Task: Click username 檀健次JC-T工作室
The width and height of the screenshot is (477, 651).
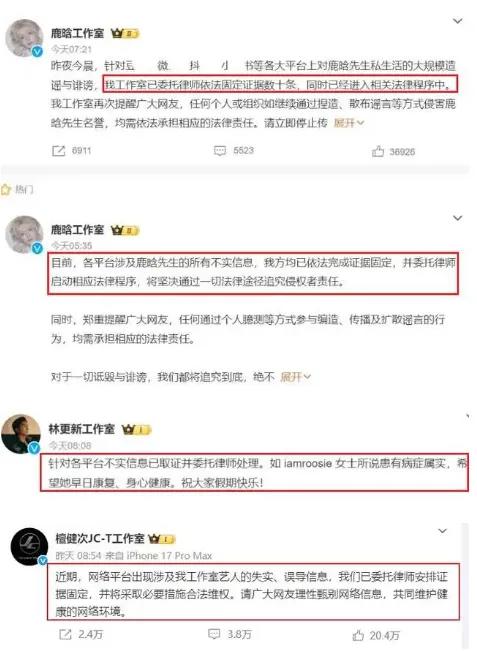Action: [100, 538]
